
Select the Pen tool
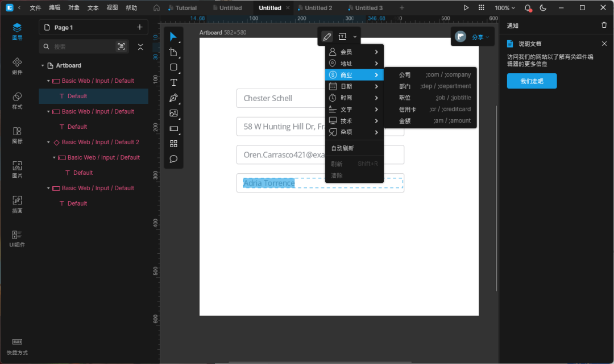click(x=174, y=98)
